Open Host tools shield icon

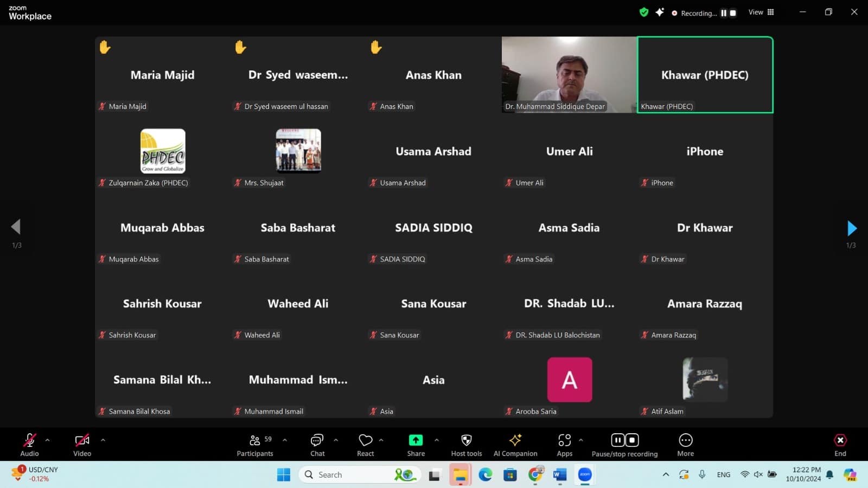click(466, 445)
